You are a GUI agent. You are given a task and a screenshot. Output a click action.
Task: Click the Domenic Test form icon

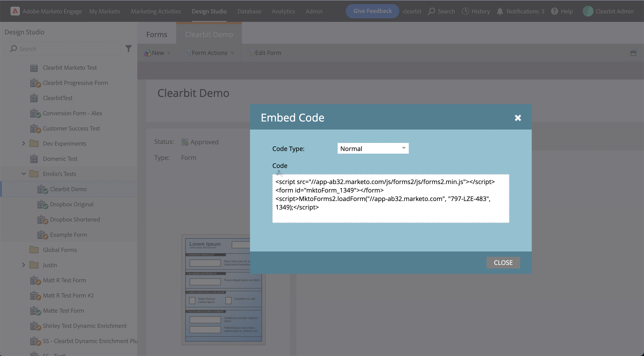point(34,159)
